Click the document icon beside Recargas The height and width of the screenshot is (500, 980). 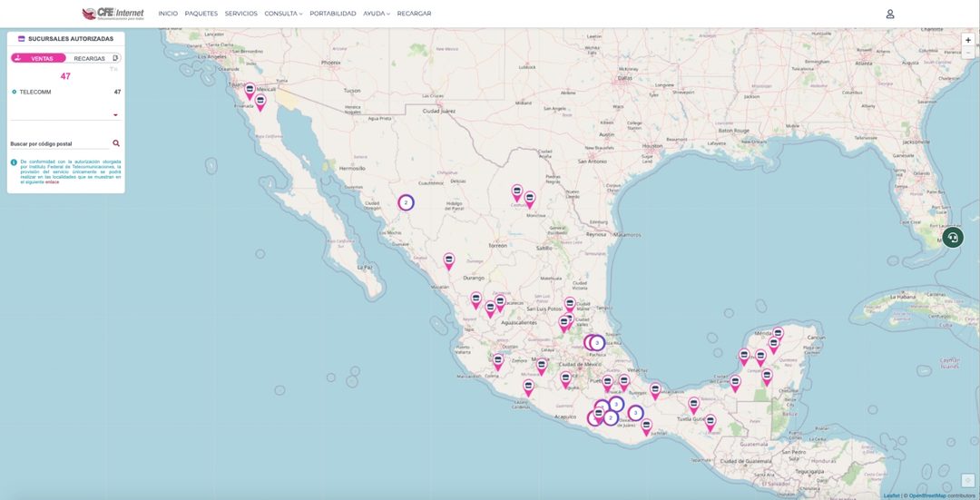(115, 57)
